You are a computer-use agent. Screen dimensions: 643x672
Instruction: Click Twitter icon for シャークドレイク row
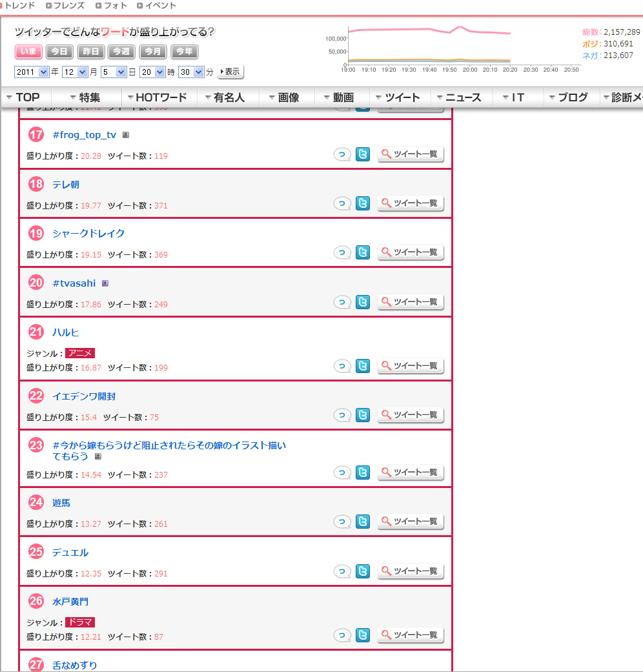click(x=363, y=252)
